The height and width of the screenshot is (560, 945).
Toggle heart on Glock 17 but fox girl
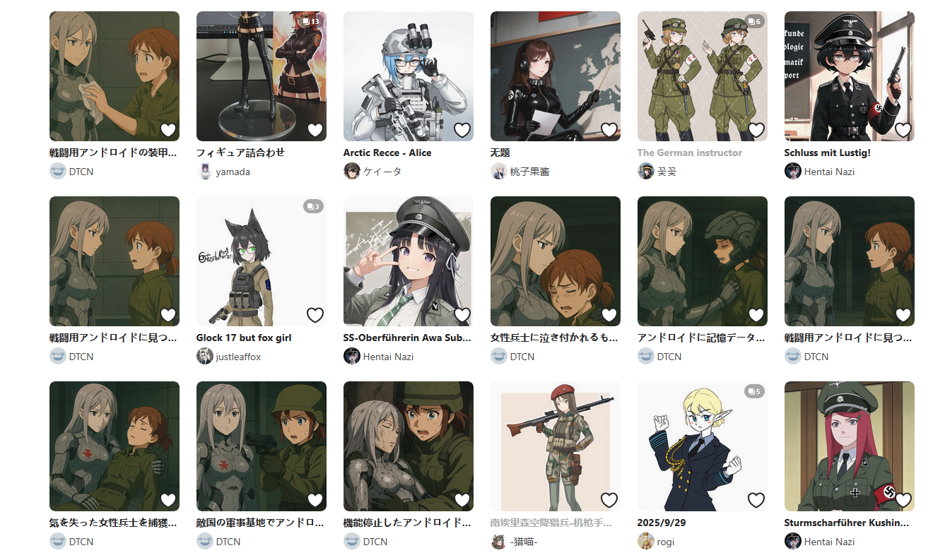click(x=315, y=315)
